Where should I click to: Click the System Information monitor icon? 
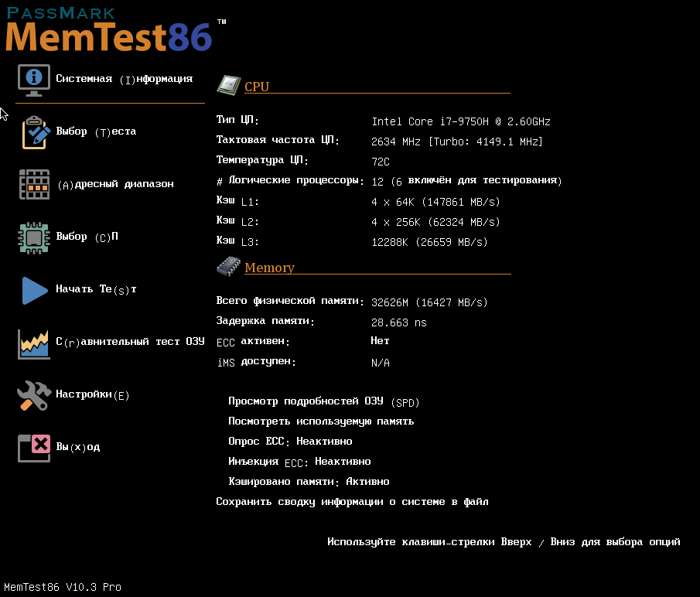(x=34, y=80)
